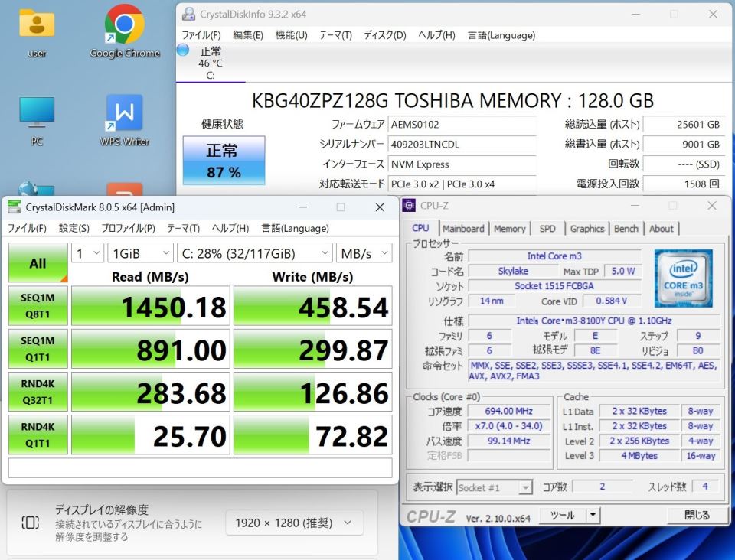Click the Skylake code name field
This screenshot has width=735, height=560.
click(x=513, y=271)
